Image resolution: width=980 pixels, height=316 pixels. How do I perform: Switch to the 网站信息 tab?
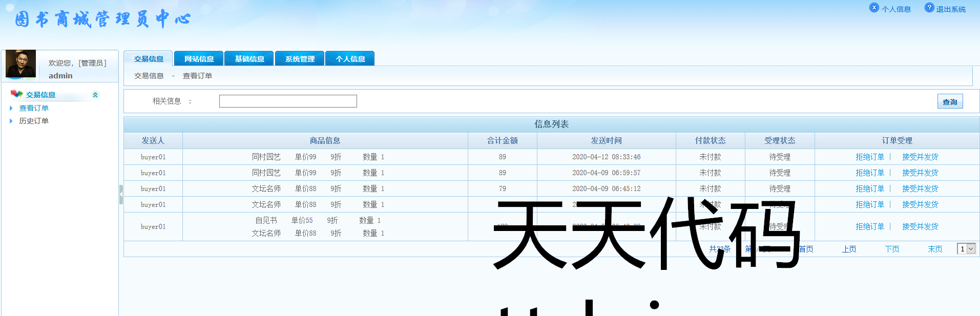pyautogui.click(x=199, y=59)
